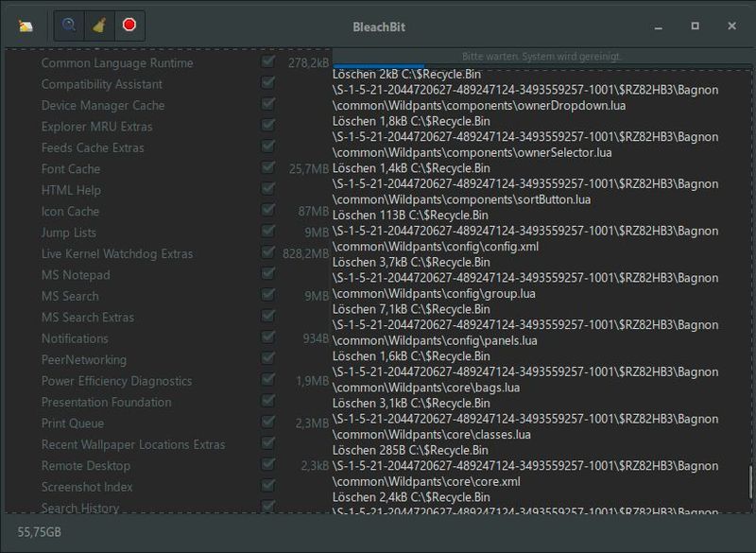Click the core.xml log line
Image resolution: width=756 pixels, height=553 pixels.
(x=426, y=482)
